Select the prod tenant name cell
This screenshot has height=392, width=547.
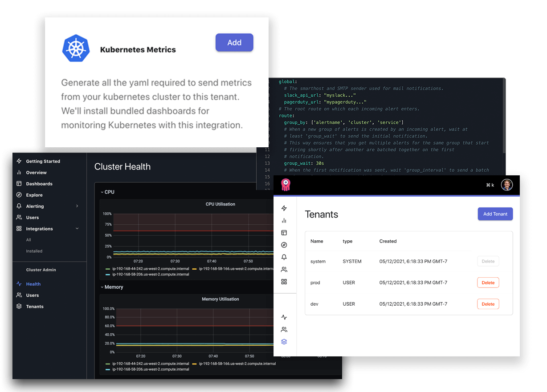315,283
